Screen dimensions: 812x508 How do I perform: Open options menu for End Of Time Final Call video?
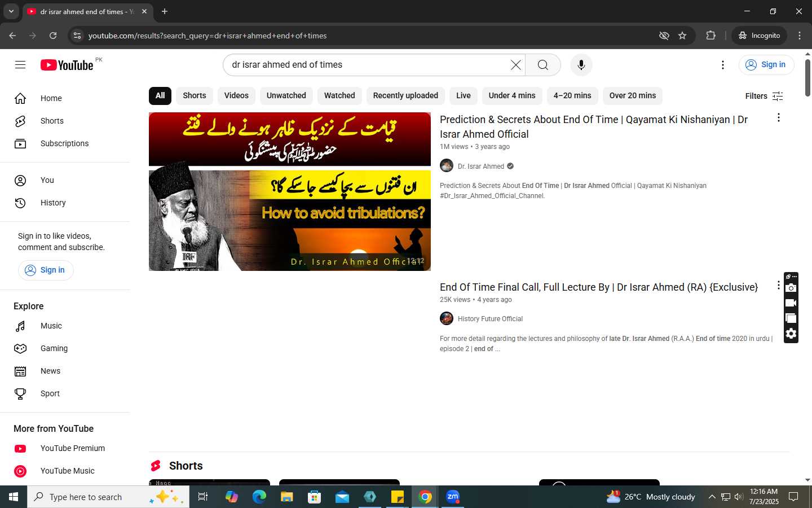(778, 286)
